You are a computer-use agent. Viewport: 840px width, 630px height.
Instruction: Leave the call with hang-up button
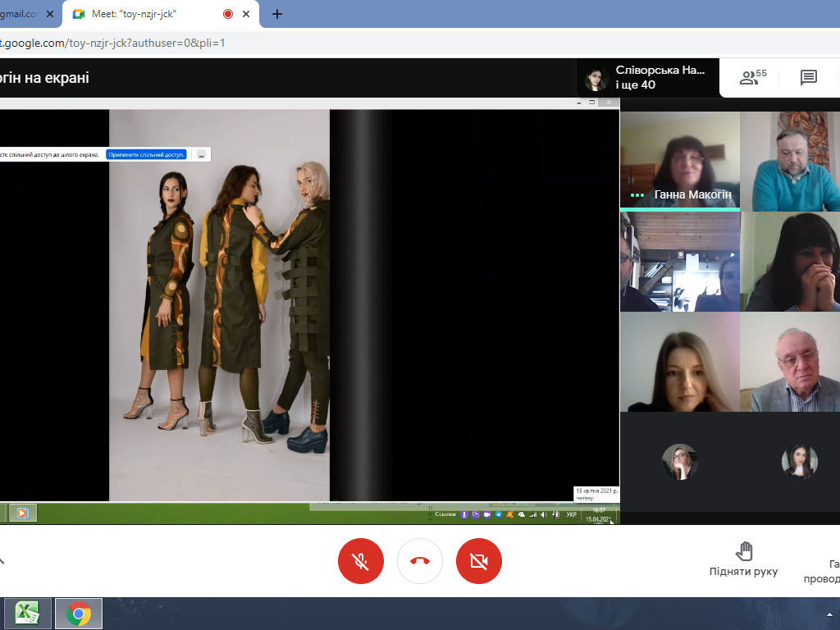point(420,561)
